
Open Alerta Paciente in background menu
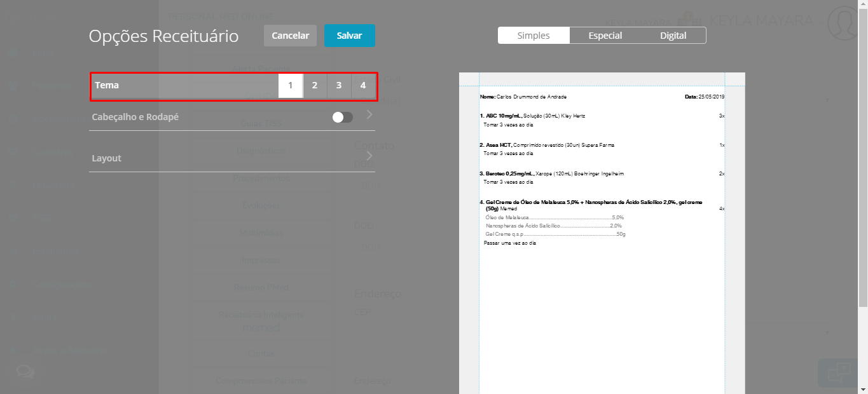(261, 69)
